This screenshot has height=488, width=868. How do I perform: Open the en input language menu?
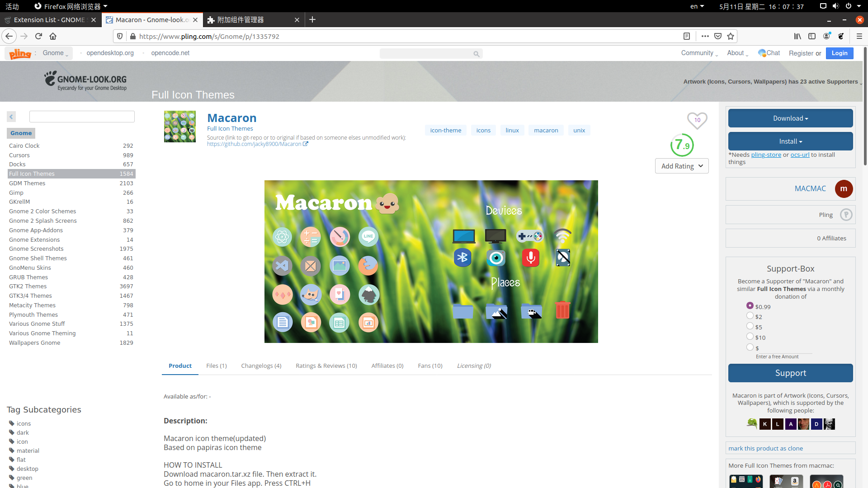pyautogui.click(x=697, y=6)
